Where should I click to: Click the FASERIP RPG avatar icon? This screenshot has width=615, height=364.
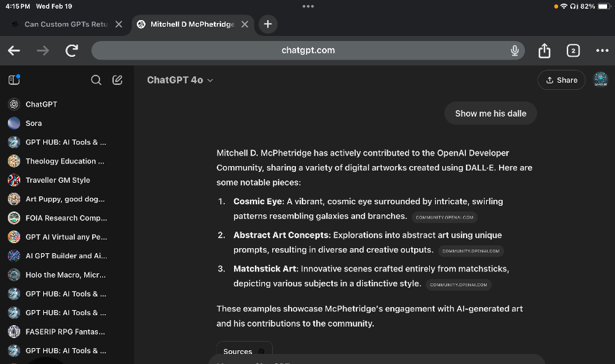tap(14, 332)
